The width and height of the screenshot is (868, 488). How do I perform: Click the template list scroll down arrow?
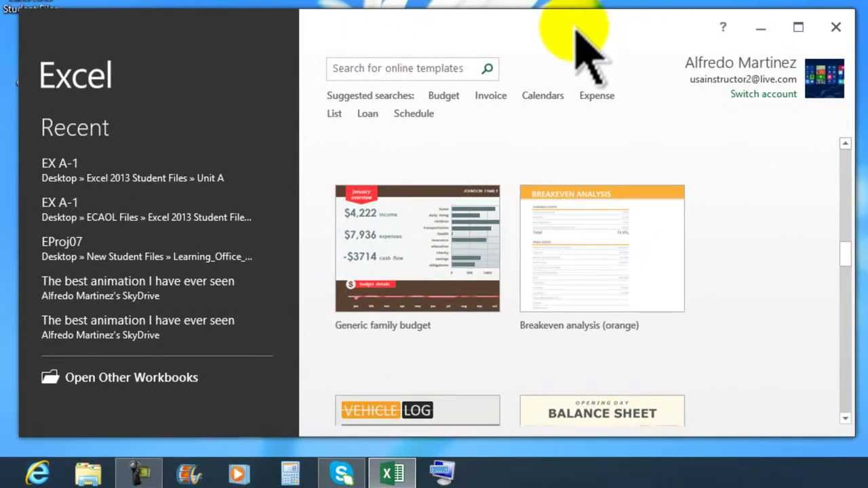point(845,418)
